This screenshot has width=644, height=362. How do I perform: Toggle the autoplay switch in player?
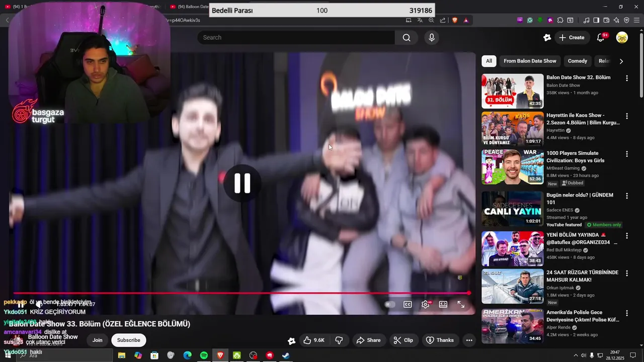(x=389, y=304)
